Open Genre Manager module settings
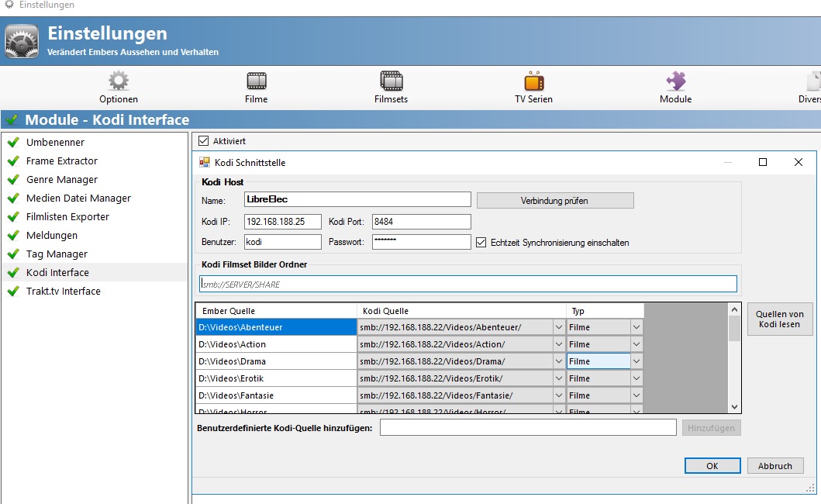 [x=62, y=180]
